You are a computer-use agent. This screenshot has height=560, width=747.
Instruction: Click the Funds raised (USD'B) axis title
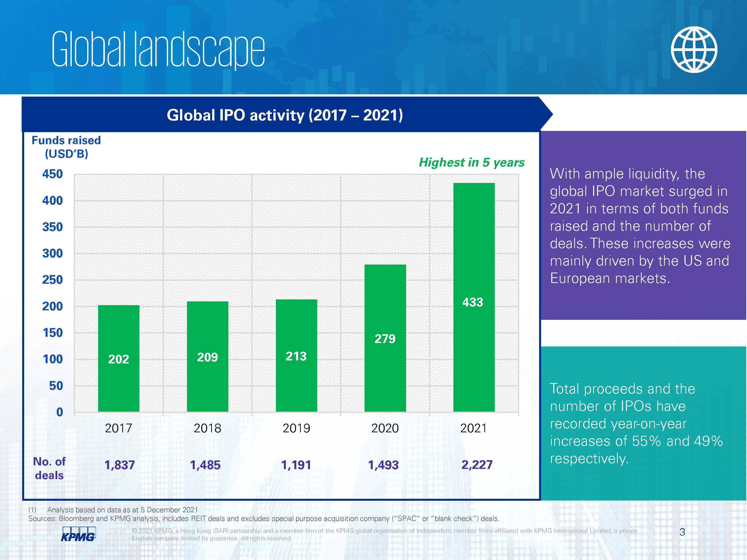pos(66,147)
